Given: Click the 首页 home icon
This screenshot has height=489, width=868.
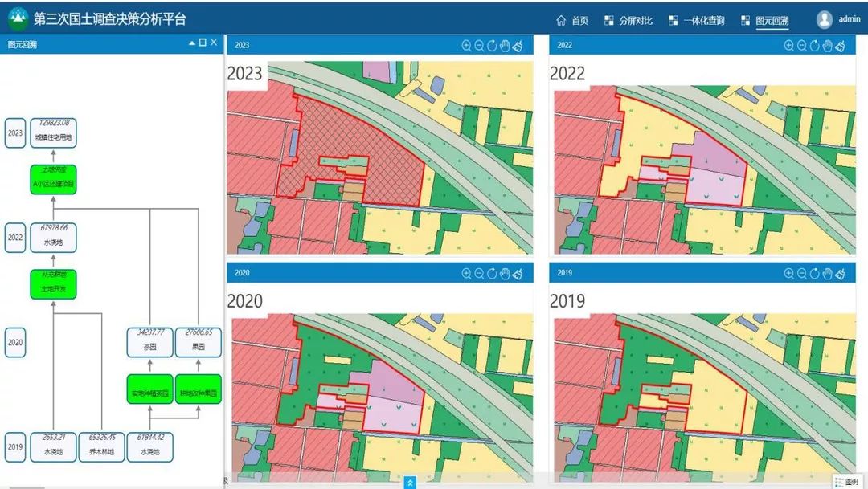Looking at the screenshot, I should click(x=561, y=20).
